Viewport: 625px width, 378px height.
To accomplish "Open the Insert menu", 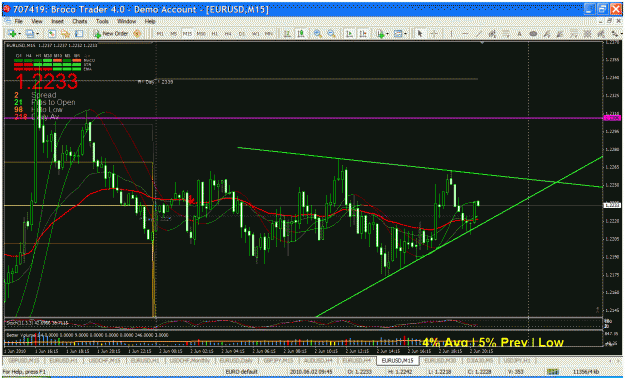I will tap(57, 21).
